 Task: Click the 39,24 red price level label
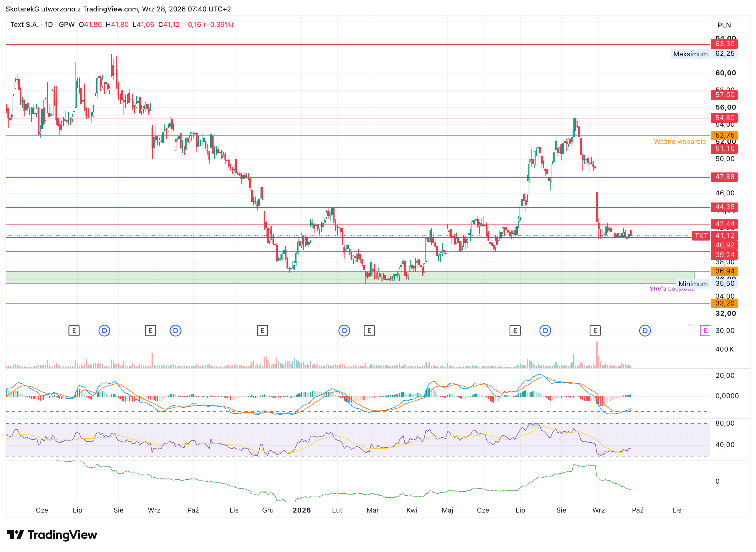(x=724, y=255)
